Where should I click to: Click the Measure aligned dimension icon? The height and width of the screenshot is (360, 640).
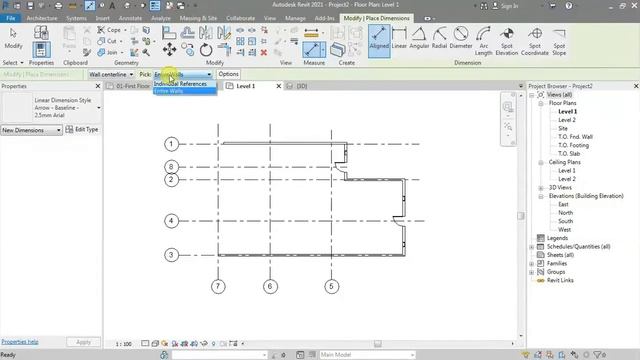pos(311,50)
